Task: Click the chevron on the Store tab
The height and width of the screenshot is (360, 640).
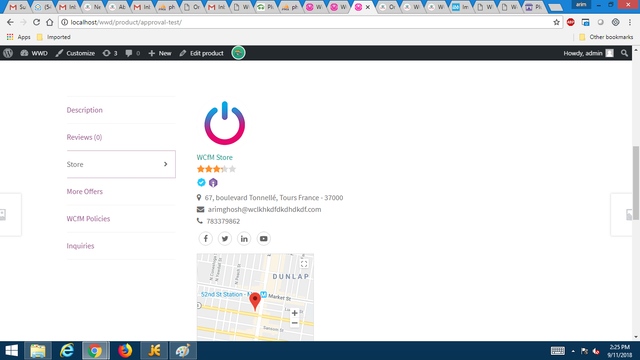Action: tap(165, 164)
